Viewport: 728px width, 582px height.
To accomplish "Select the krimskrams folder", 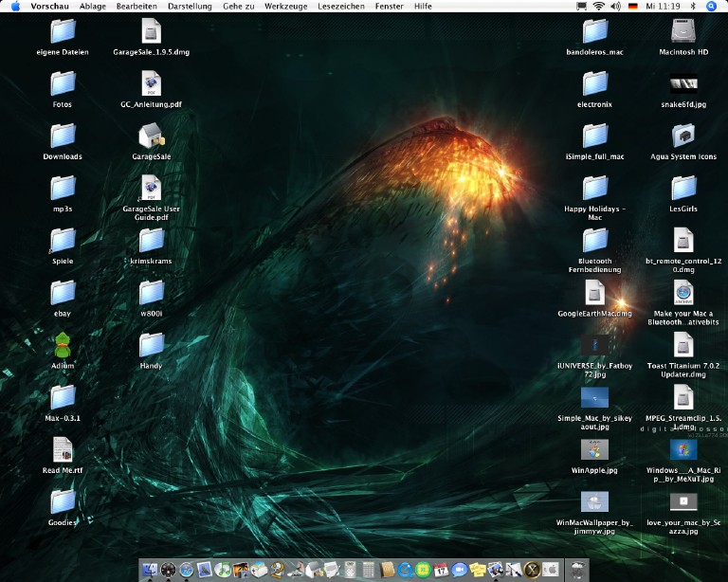I will click(152, 241).
